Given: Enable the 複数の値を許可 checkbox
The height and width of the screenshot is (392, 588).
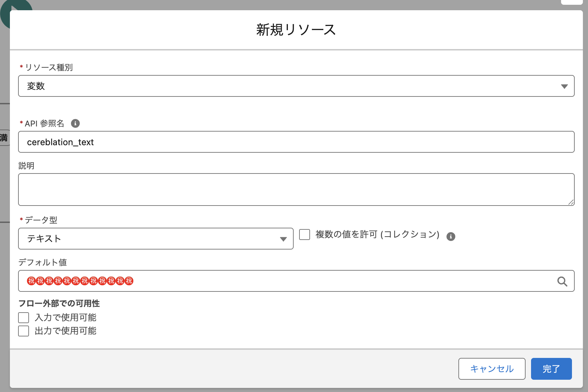Looking at the screenshot, I should [304, 235].
